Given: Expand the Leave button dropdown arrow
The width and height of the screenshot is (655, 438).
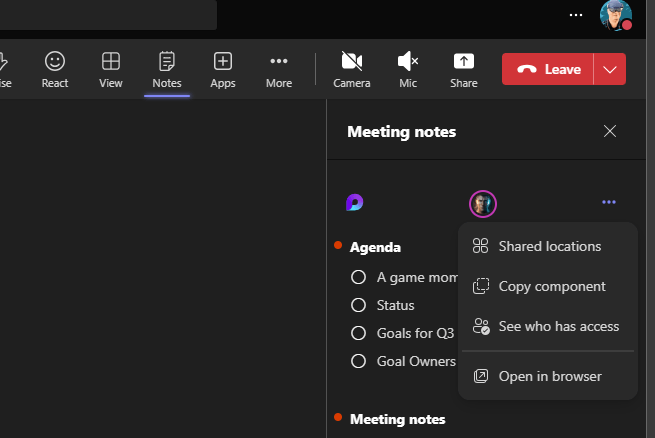Looking at the screenshot, I should 610,69.
